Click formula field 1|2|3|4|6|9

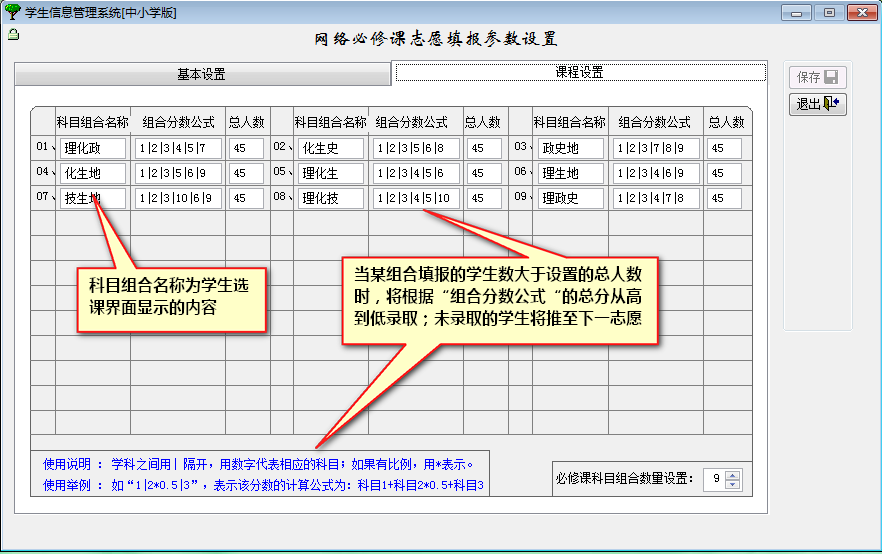656,173
